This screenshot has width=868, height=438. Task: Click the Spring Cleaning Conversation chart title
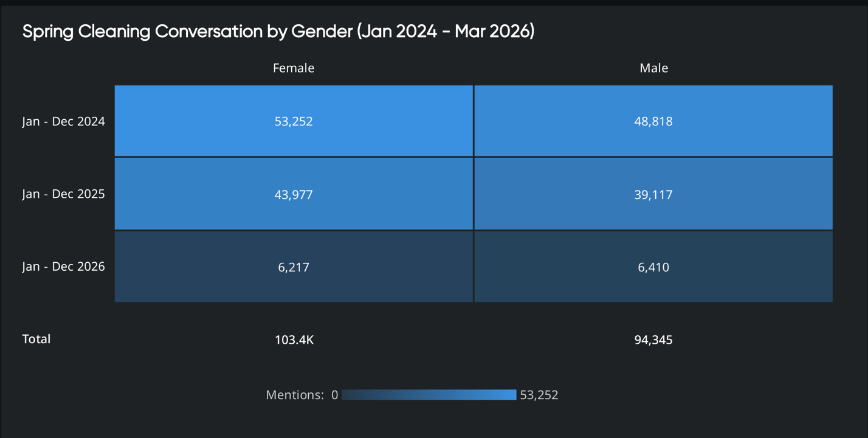(278, 32)
